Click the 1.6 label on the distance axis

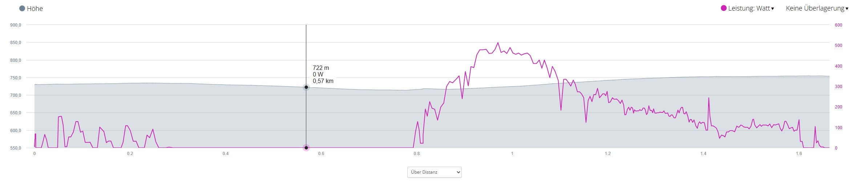(799, 154)
